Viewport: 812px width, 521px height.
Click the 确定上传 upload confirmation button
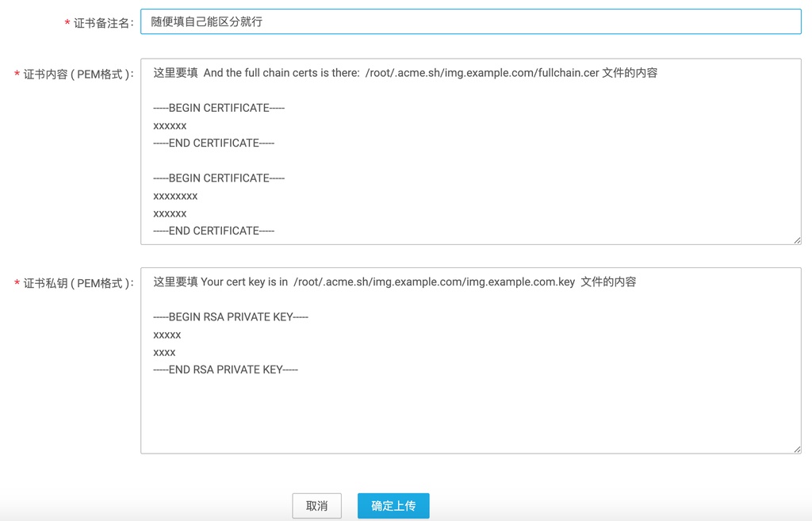pos(393,505)
